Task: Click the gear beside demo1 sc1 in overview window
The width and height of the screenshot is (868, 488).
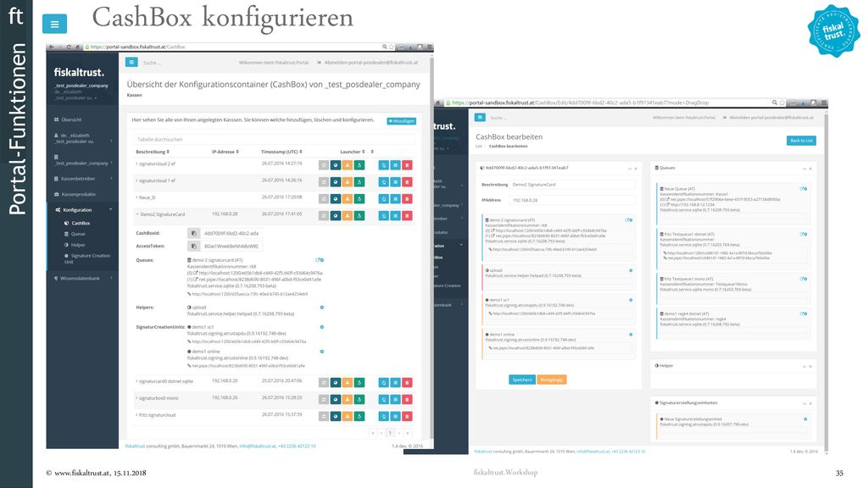Action: pos(321,327)
